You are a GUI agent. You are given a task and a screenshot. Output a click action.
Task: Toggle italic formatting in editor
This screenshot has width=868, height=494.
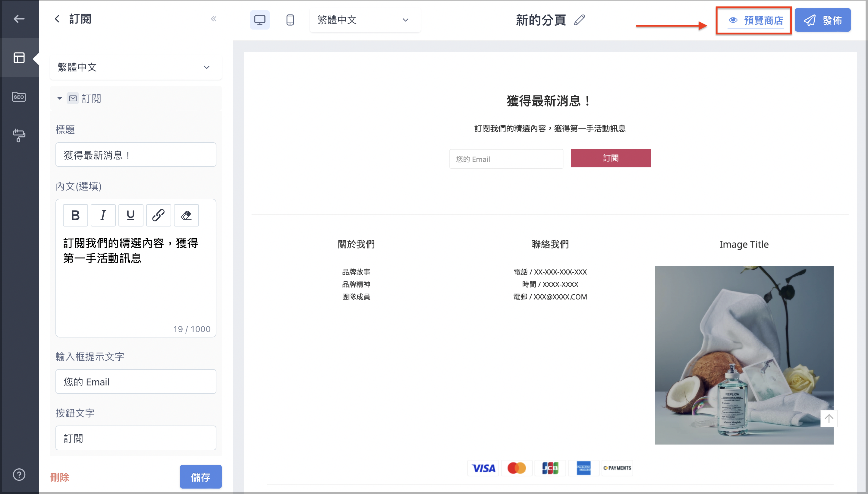pos(103,215)
